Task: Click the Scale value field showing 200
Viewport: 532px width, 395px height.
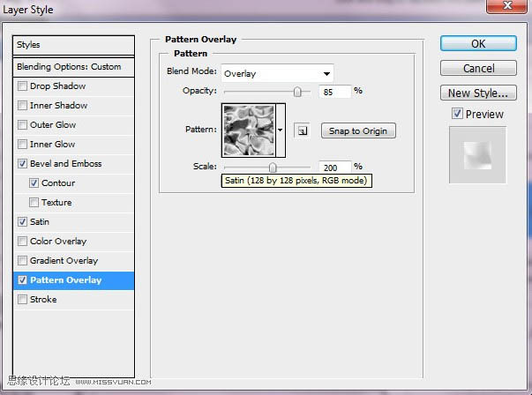Action: pos(334,168)
